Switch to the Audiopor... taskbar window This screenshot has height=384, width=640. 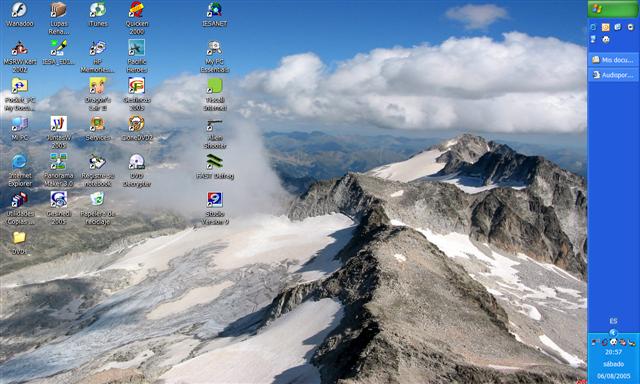click(x=613, y=75)
